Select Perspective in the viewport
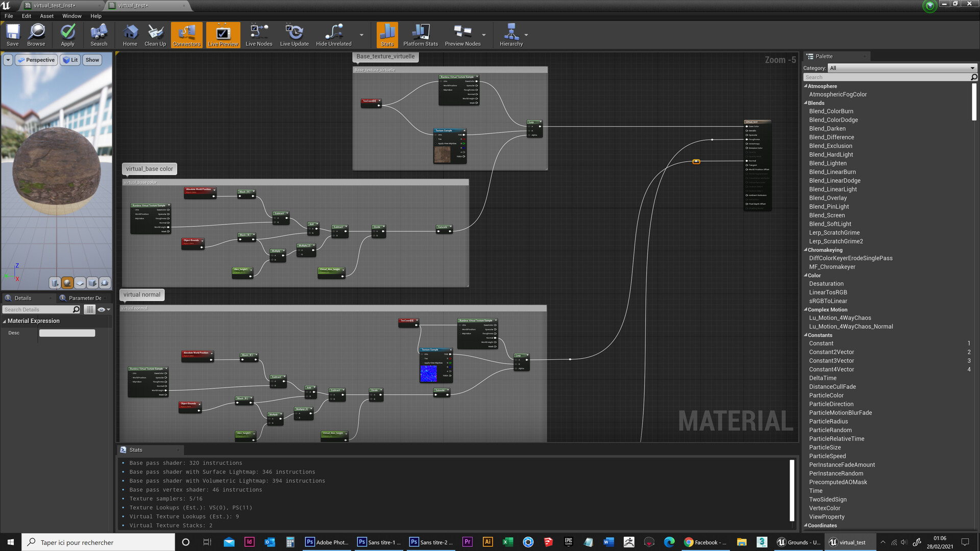The width and height of the screenshot is (980, 551). tap(36, 60)
